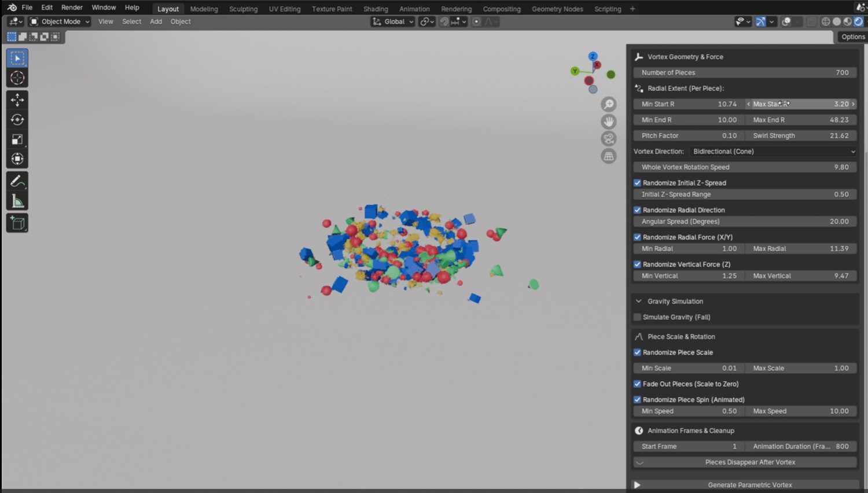Viewport: 868px width, 493px height.
Task: Switch to solid viewport shading
Action: pyautogui.click(x=837, y=21)
